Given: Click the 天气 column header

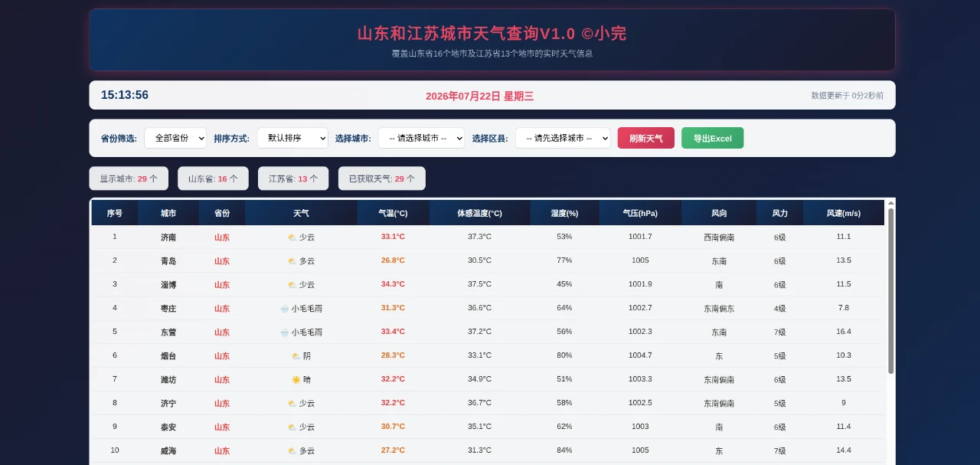Looking at the screenshot, I should [x=301, y=213].
